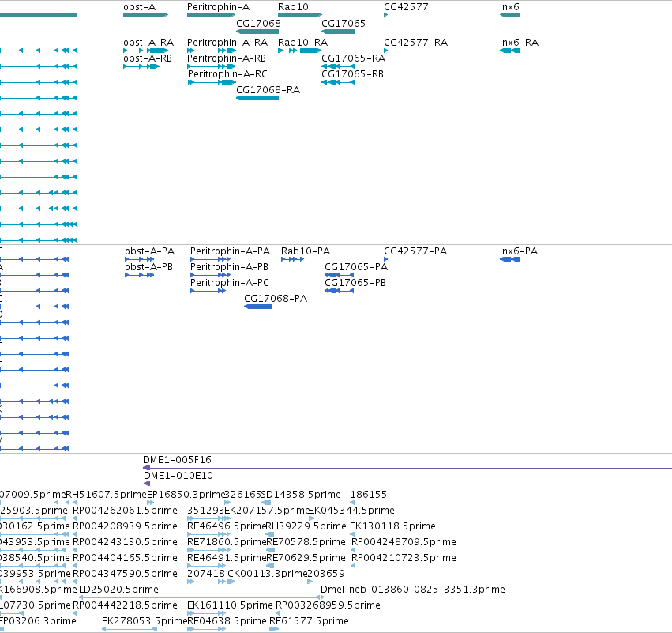672x633 pixels.
Task: Select the Peritrophin-A gene bar
Action: 212,15
